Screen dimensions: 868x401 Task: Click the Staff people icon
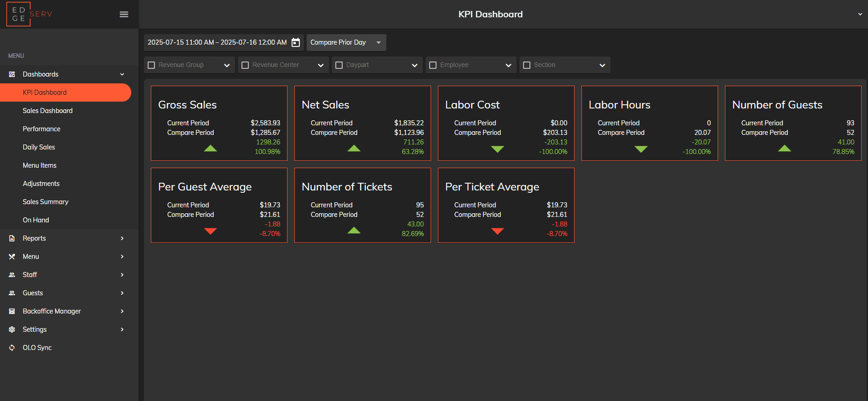coord(12,275)
